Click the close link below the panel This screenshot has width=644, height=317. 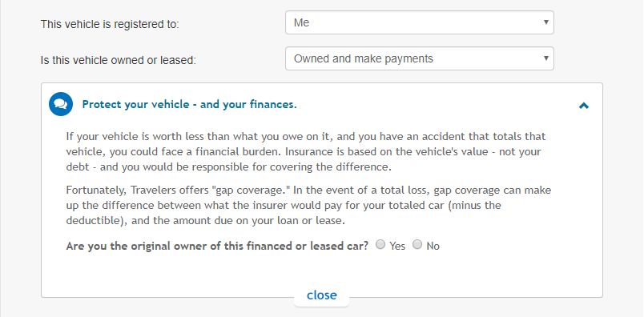point(321,295)
